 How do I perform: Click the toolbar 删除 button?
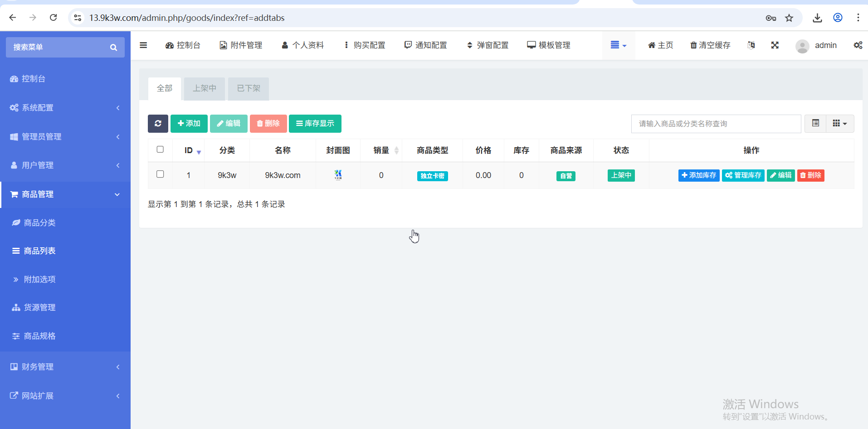tap(268, 124)
